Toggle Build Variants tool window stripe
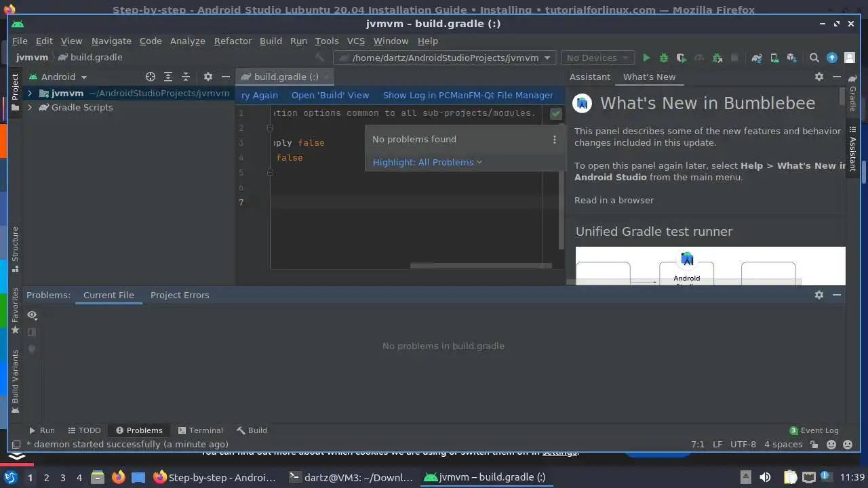The width and height of the screenshot is (868, 488). [x=15, y=382]
